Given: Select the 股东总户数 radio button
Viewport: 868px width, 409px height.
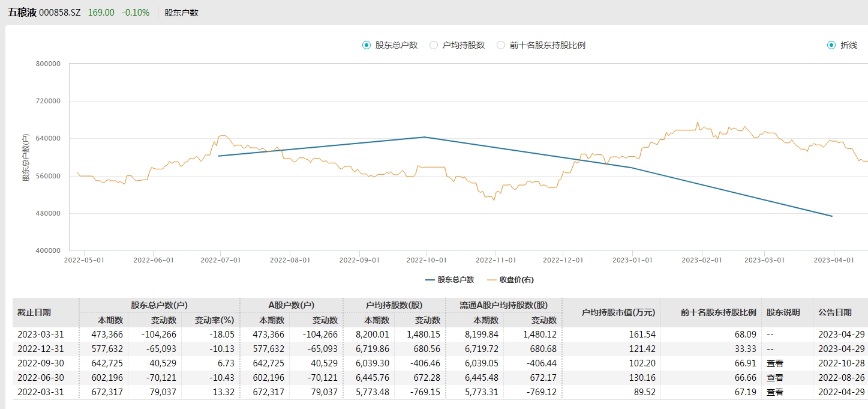Looking at the screenshot, I should [x=367, y=45].
